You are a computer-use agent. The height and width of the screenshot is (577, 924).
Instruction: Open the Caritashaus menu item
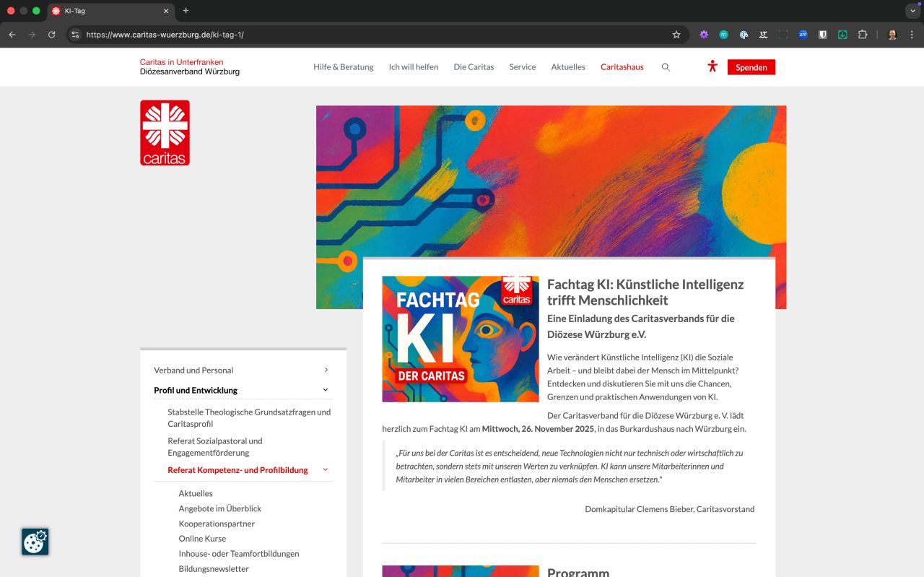(x=622, y=67)
